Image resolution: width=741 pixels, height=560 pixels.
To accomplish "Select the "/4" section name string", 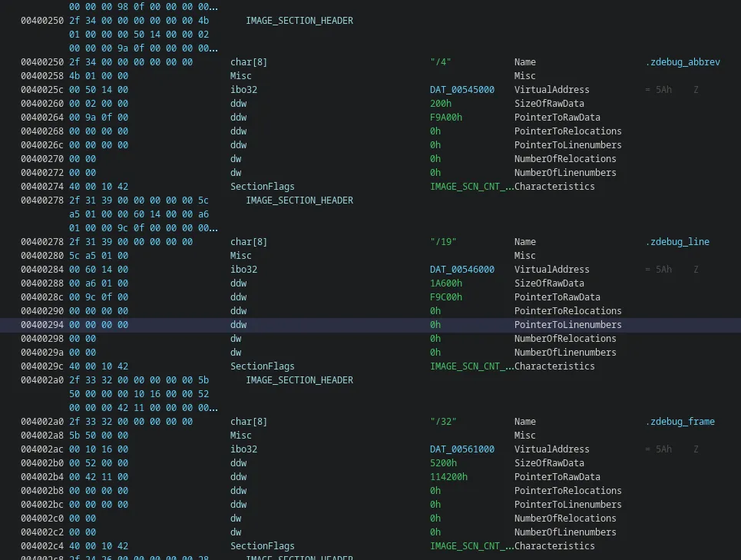I will tap(440, 62).
